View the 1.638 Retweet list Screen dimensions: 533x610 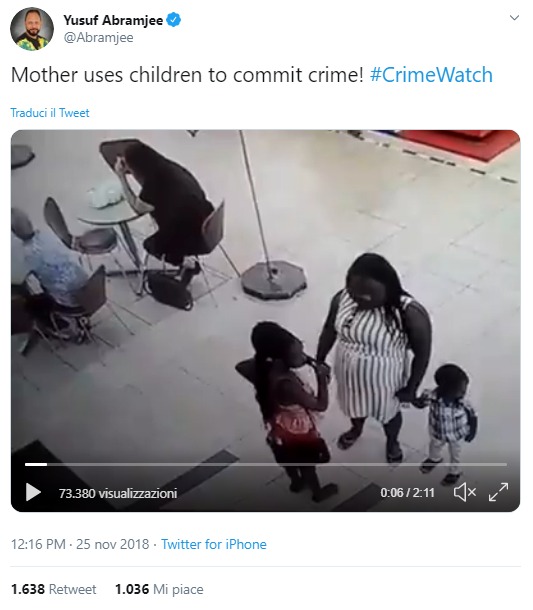[x=54, y=589]
